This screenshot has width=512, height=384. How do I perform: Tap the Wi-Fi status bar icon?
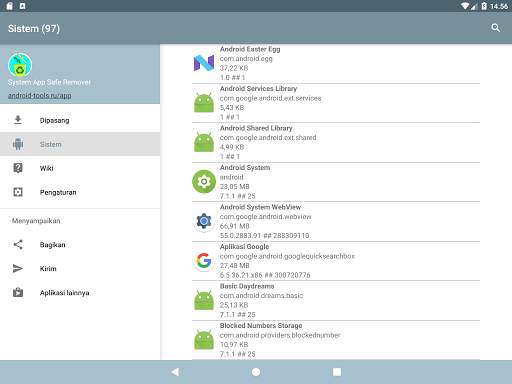click(465, 6)
